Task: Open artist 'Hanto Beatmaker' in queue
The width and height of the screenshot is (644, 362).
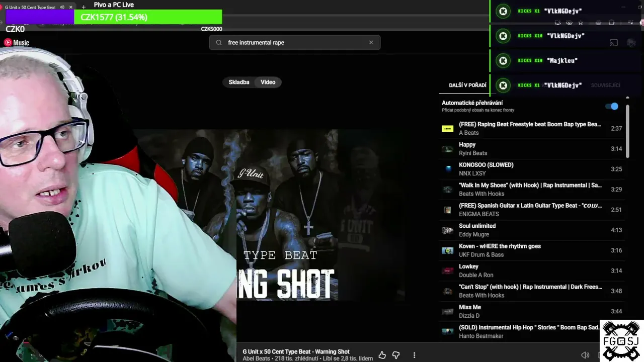Action: 481,336
